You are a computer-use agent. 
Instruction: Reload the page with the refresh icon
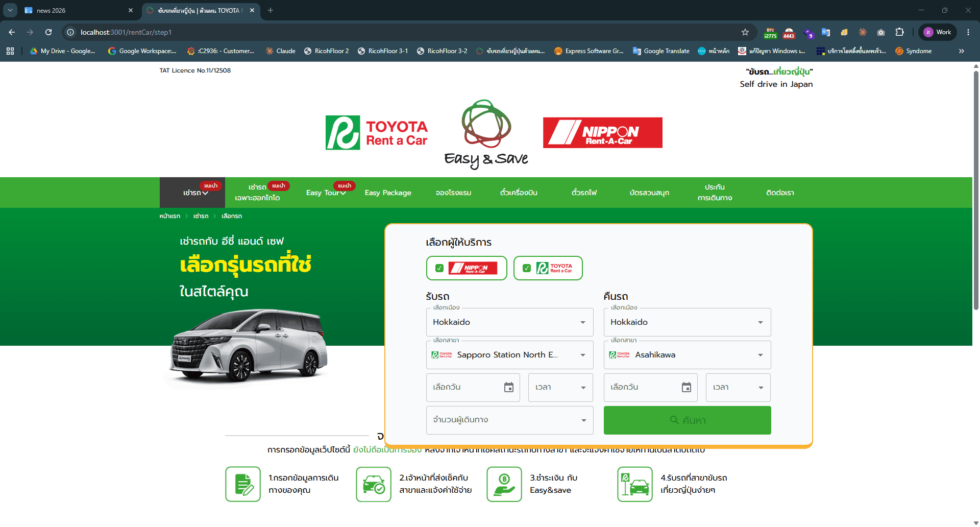click(x=48, y=32)
